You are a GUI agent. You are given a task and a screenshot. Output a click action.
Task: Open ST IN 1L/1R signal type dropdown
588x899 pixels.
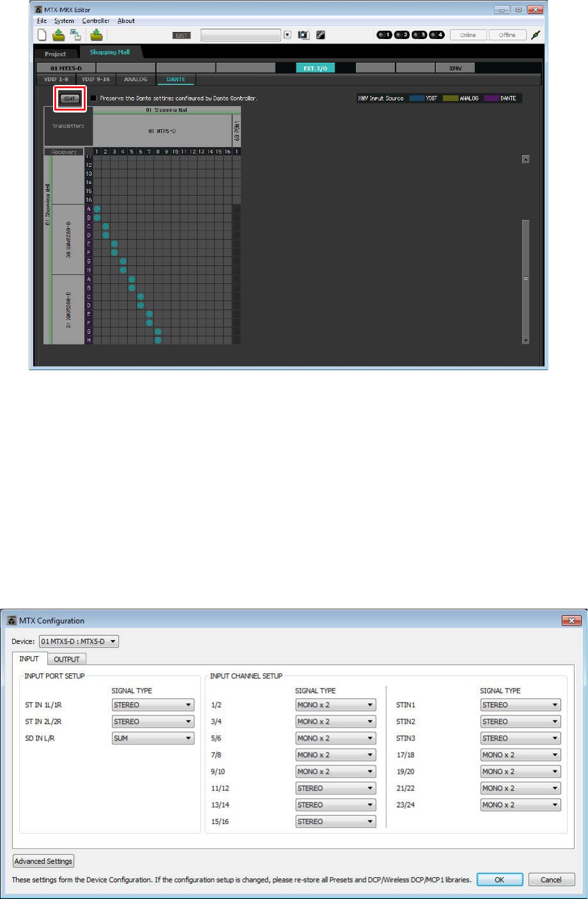tap(153, 705)
